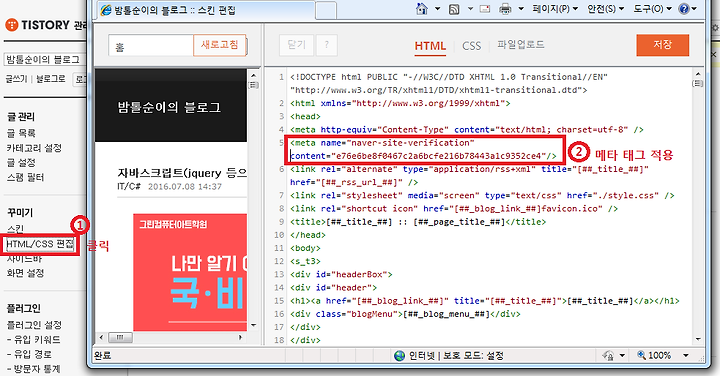Click the naver-site-verification meta tag line

(423, 150)
